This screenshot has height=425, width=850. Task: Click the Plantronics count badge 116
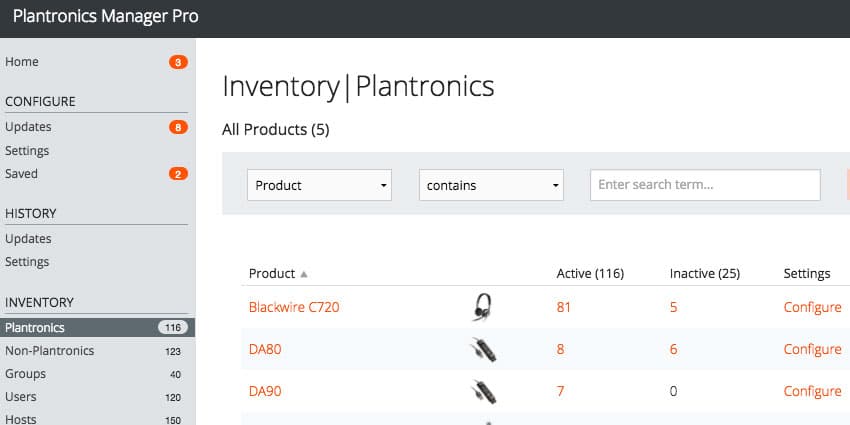coord(173,327)
